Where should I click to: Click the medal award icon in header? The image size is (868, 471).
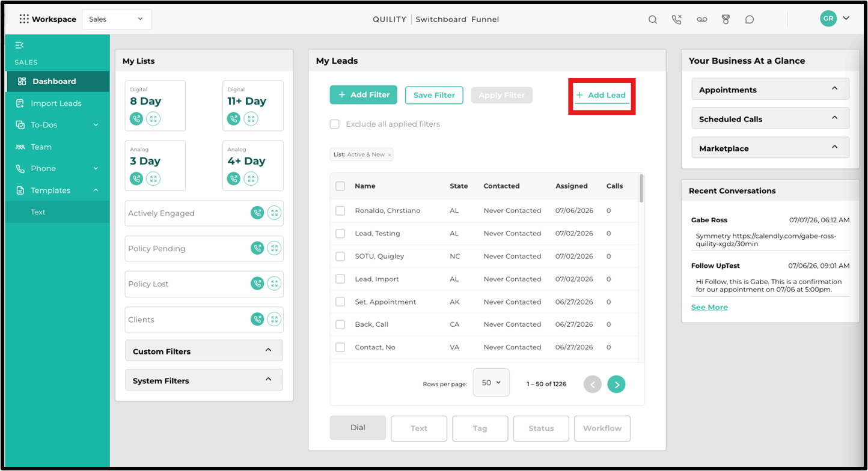(726, 19)
